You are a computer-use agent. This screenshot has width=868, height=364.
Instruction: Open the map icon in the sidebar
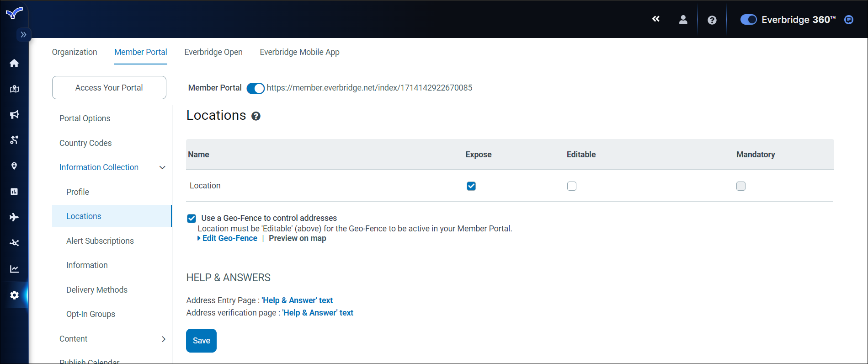(x=14, y=89)
